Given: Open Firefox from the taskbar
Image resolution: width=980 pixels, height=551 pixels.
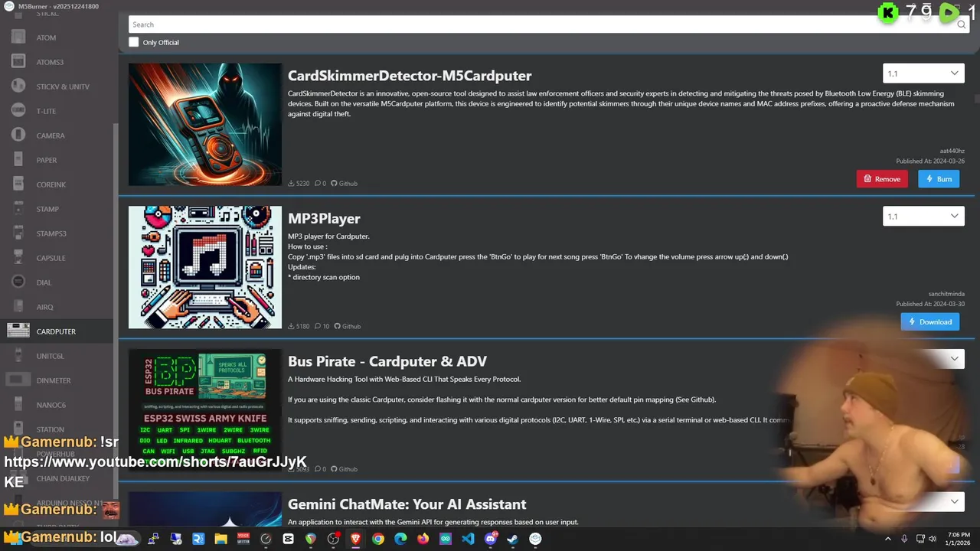Looking at the screenshot, I should (x=423, y=539).
